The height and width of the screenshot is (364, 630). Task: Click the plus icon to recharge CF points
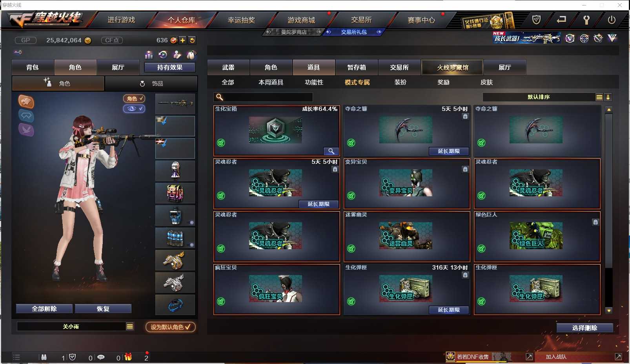[182, 40]
